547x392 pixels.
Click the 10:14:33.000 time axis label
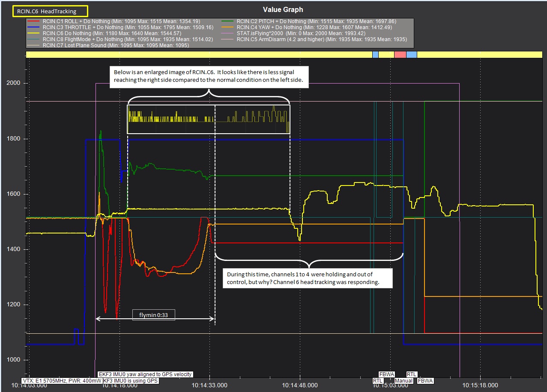point(209,386)
